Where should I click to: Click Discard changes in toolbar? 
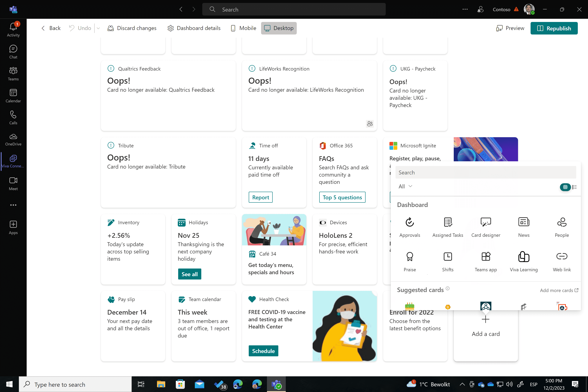132,28
